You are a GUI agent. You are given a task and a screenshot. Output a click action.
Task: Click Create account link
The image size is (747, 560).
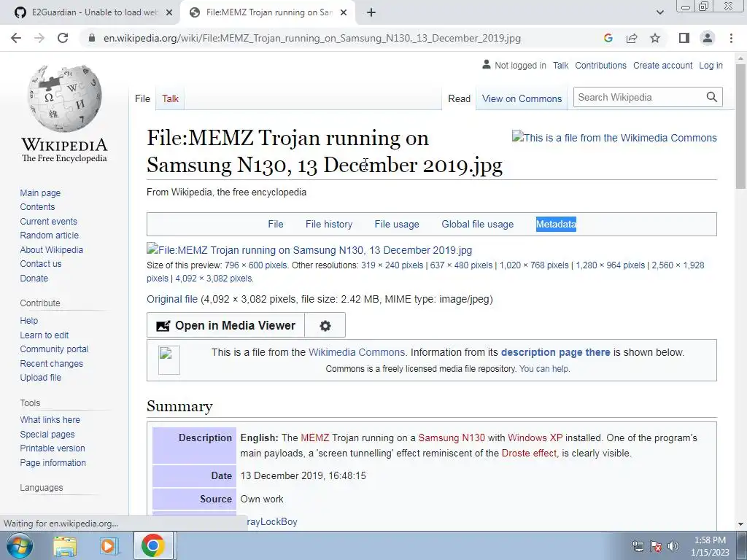[x=662, y=65]
